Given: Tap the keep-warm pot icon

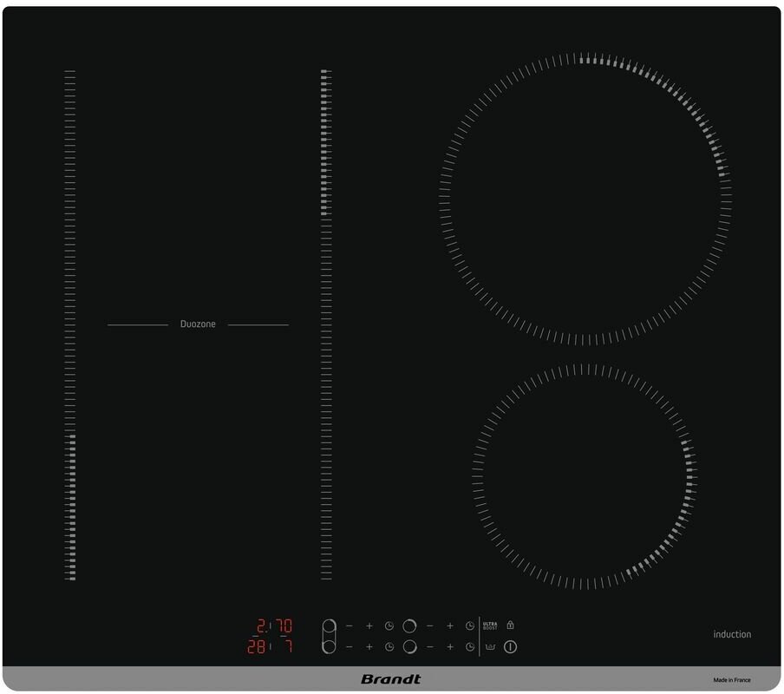Looking at the screenshot, I should (490, 647).
